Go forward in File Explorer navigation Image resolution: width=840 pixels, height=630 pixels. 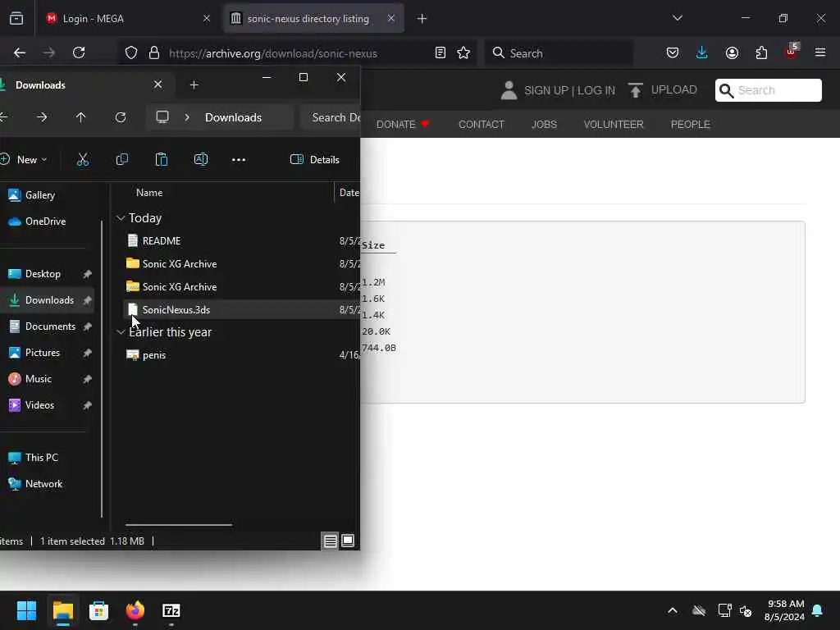click(x=42, y=117)
